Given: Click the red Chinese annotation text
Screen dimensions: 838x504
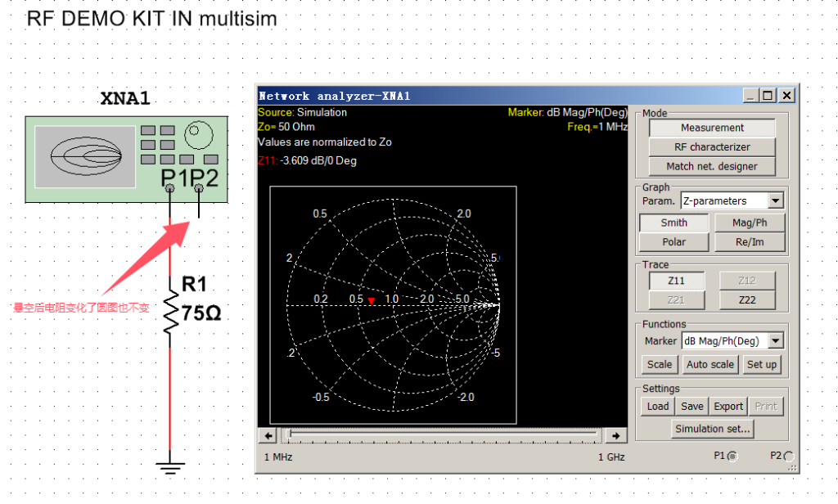Looking at the screenshot, I should (x=81, y=308).
